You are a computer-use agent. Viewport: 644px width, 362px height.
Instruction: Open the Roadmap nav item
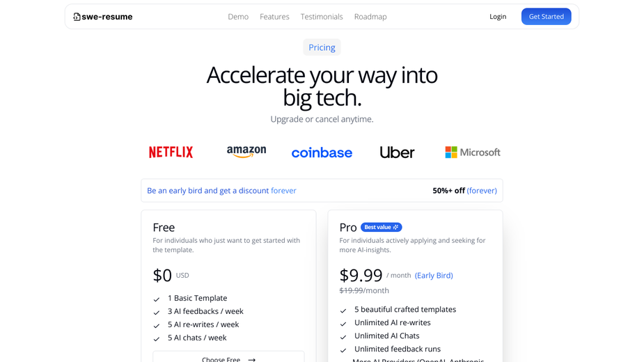(x=370, y=17)
